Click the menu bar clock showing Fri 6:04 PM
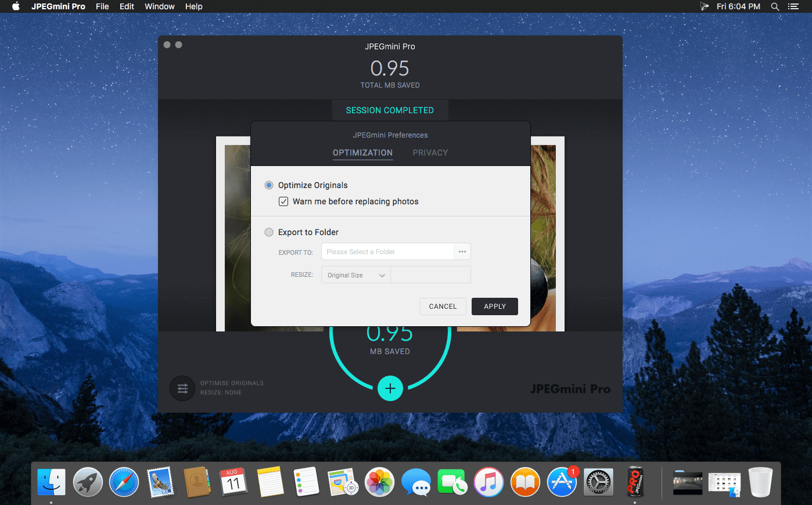 point(738,6)
